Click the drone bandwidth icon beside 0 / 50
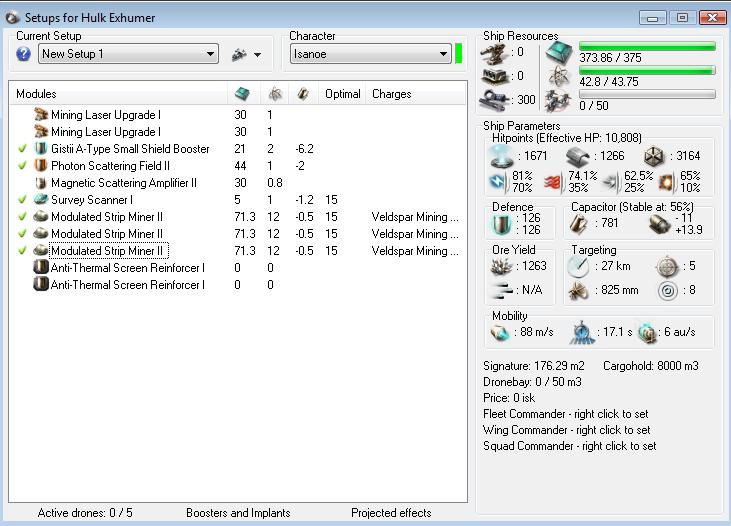Image resolution: width=731 pixels, height=526 pixels. click(558, 100)
